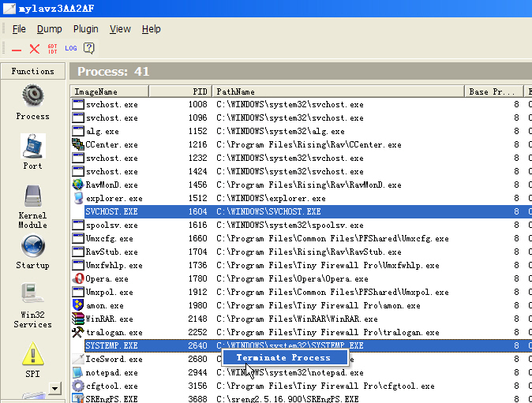Click the Functions panel scroll-down arrow
The image size is (532, 403).
click(x=54, y=389)
